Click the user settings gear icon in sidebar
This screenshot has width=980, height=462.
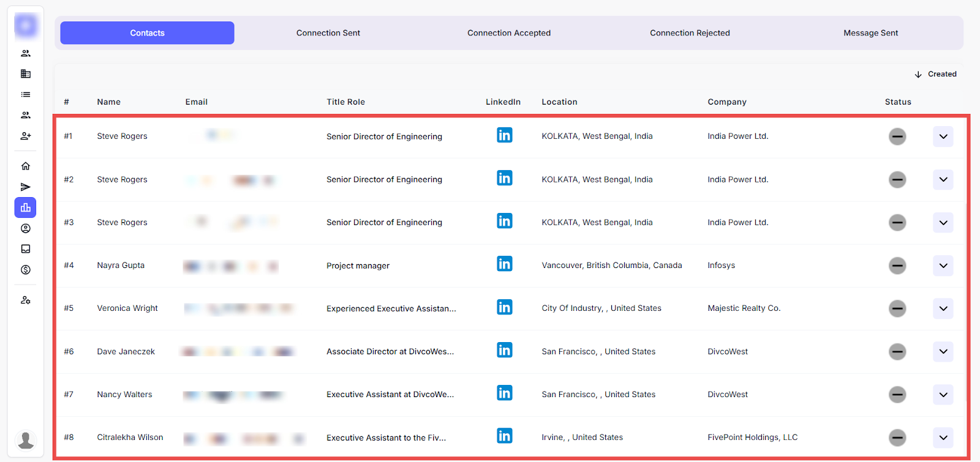pyautogui.click(x=26, y=300)
